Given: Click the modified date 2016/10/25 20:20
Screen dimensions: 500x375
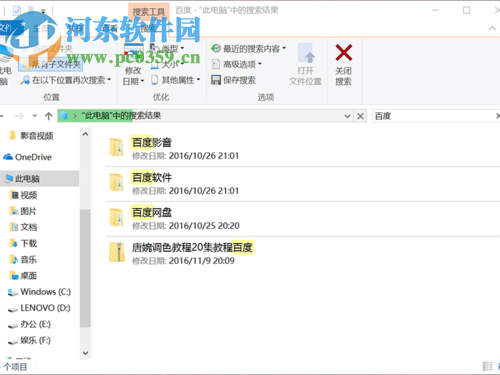Looking at the screenshot, I should [204, 226].
